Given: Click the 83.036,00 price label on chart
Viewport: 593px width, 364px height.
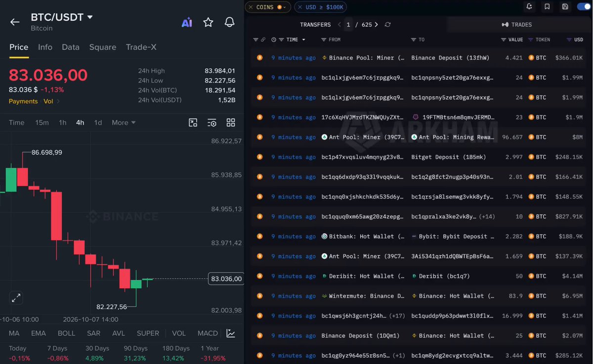Looking at the screenshot, I should pos(226,279).
